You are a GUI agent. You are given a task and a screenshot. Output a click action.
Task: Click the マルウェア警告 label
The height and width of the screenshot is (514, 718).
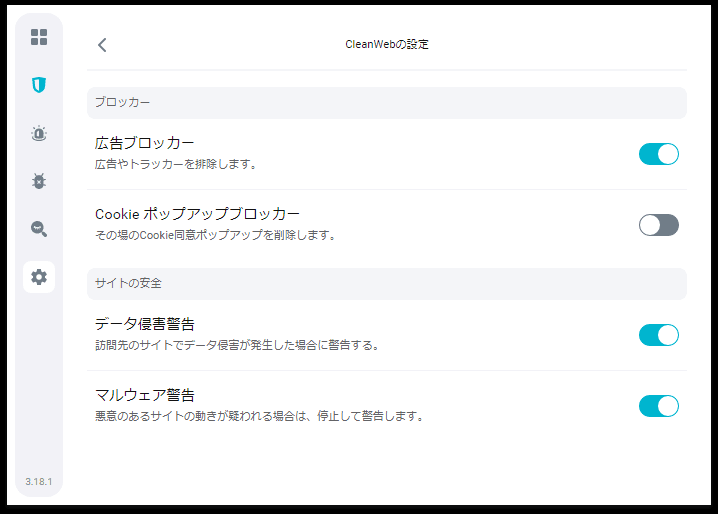point(145,395)
